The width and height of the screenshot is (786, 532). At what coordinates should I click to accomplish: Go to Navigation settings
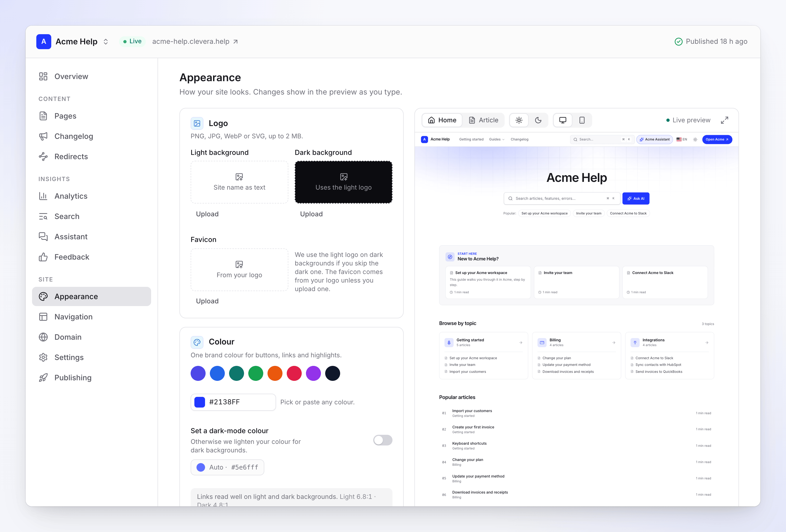[x=91, y=317]
